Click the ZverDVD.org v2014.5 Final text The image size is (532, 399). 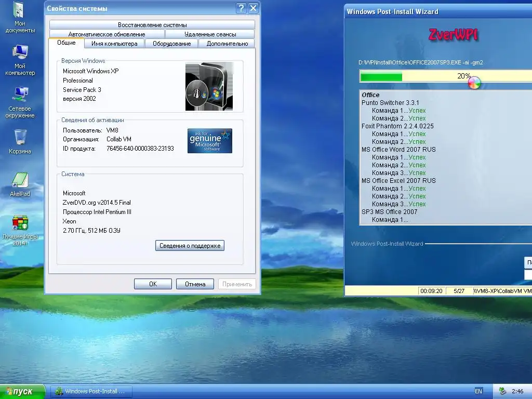coord(97,203)
